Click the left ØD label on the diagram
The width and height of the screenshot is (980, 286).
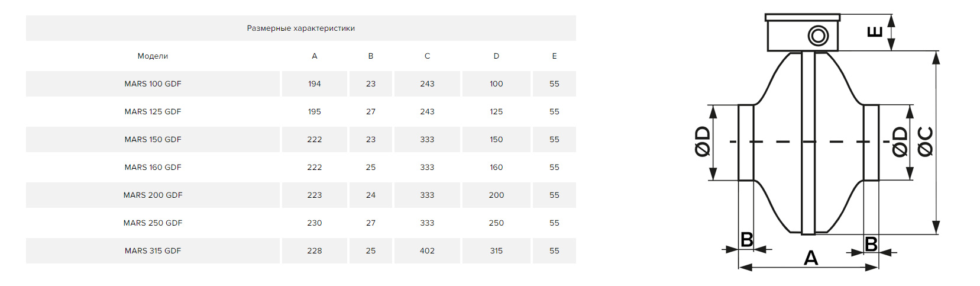pyautogui.click(x=703, y=142)
